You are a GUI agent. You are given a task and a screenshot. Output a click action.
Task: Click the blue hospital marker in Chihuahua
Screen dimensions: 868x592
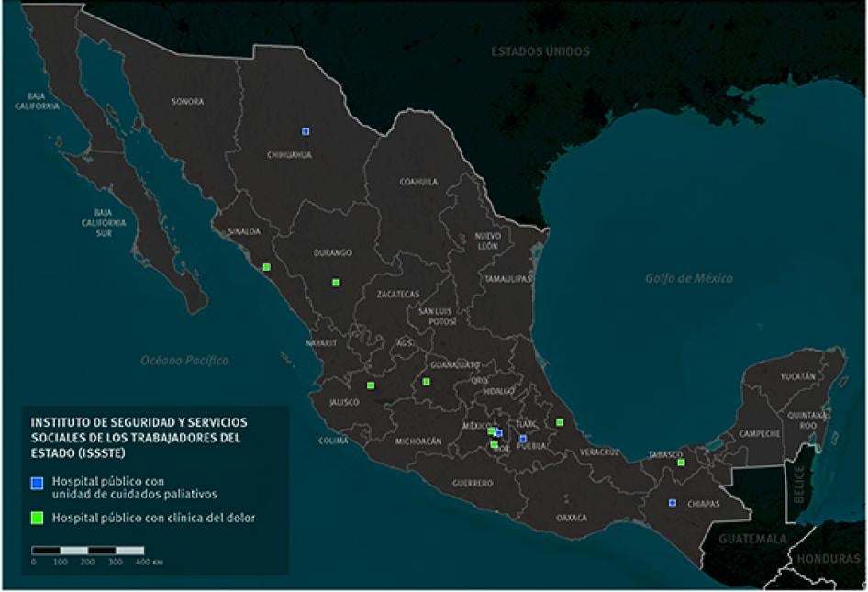pyautogui.click(x=306, y=131)
